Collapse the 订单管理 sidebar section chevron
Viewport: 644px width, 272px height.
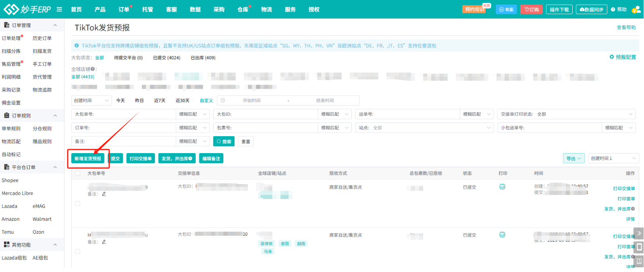click(x=55, y=25)
